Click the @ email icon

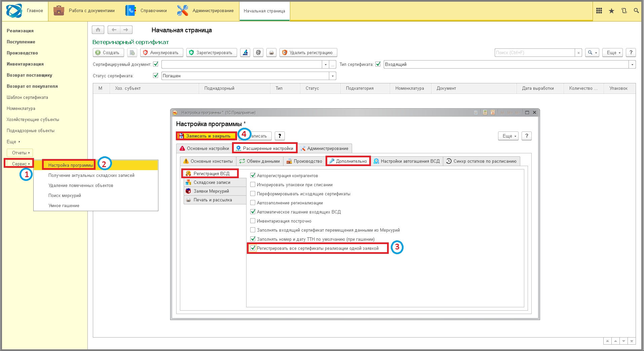coord(258,52)
